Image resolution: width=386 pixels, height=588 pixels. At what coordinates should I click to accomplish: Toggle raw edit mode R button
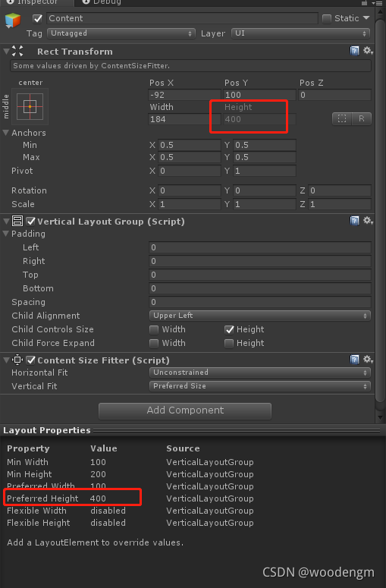coord(361,118)
